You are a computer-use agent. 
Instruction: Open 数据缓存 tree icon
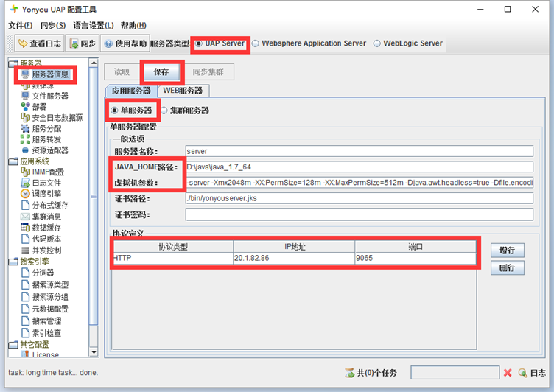26,227
